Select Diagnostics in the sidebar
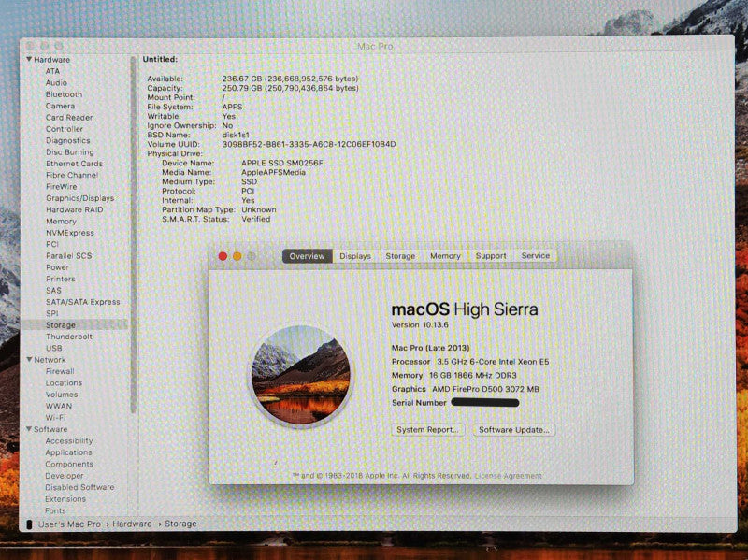This screenshot has width=748, height=560. point(67,140)
